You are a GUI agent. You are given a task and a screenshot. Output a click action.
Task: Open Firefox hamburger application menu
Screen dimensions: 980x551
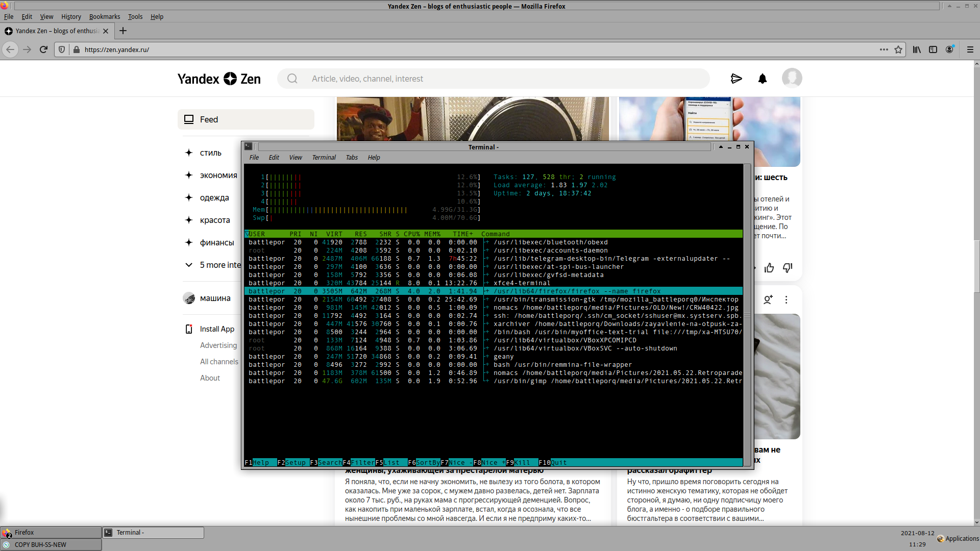click(x=970, y=49)
